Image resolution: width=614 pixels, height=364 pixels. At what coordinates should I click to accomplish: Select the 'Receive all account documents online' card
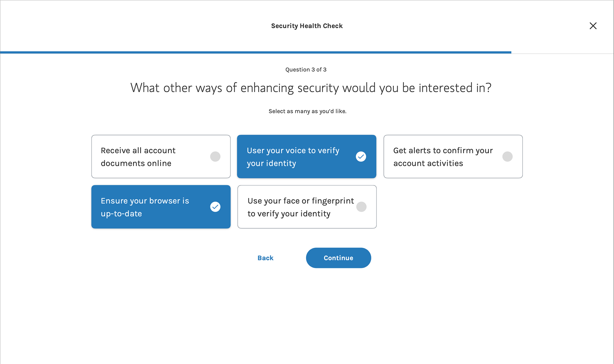[161, 156]
